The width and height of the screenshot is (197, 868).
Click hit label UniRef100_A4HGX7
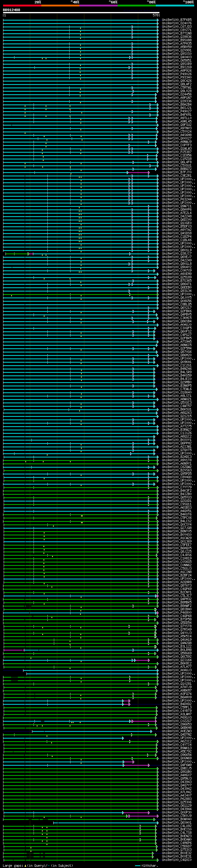point(177,775)
